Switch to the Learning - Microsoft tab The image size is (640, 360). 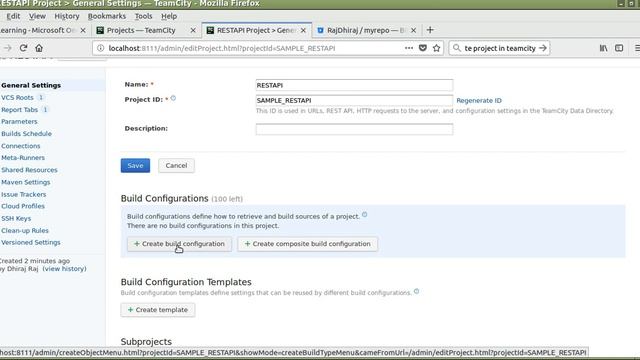(38, 30)
